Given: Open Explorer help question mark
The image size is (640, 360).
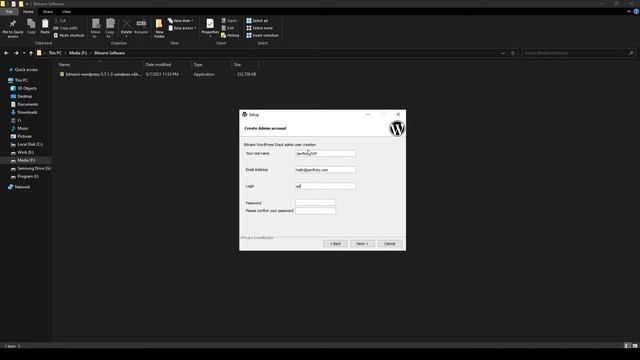Looking at the screenshot, I should coord(636,11).
